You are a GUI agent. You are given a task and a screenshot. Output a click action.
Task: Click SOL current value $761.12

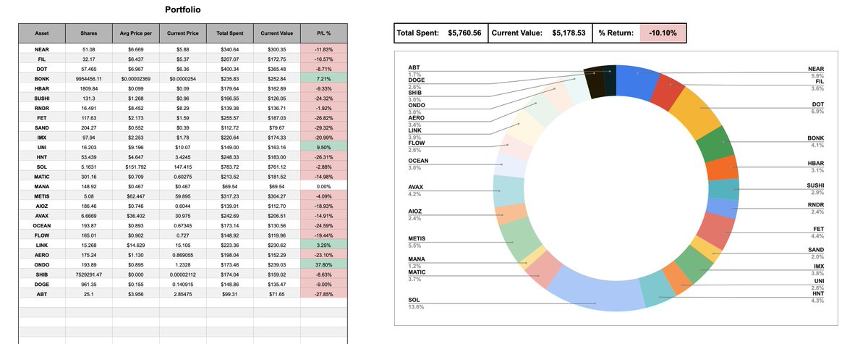(x=277, y=166)
